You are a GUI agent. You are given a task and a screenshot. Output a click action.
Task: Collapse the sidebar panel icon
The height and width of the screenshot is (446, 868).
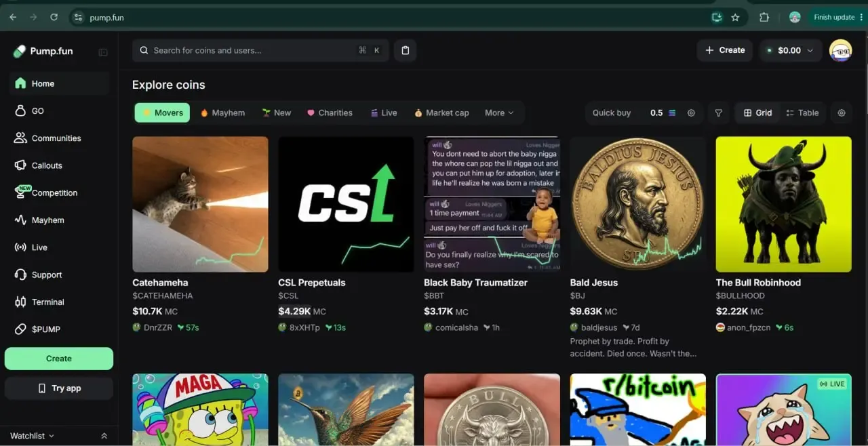pyautogui.click(x=103, y=52)
